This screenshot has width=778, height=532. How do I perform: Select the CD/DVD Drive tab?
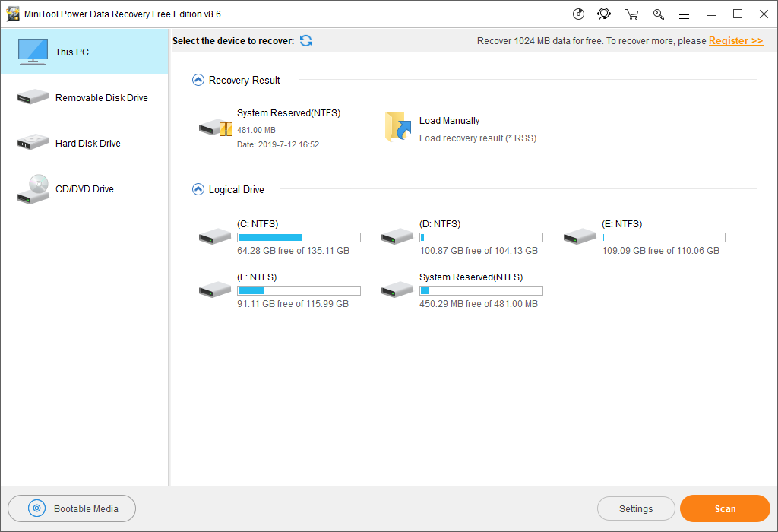[84, 189]
